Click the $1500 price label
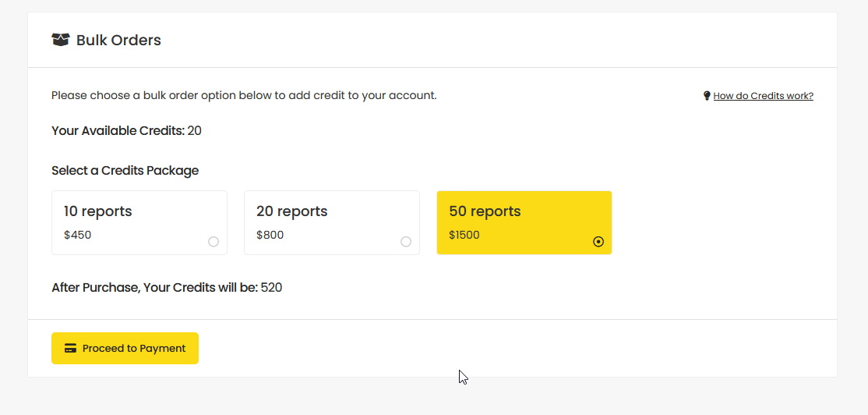The width and height of the screenshot is (868, 415). point(464,235)
